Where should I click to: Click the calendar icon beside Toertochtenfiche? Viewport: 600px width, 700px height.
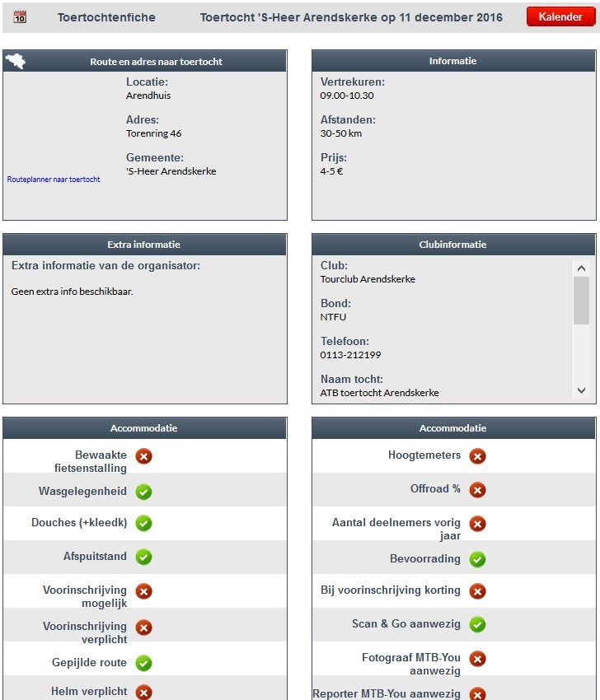(x=20, y=16)
